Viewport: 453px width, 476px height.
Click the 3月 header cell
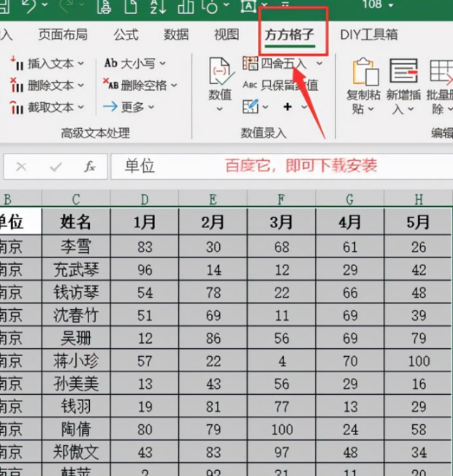click(x=281, y=222)
